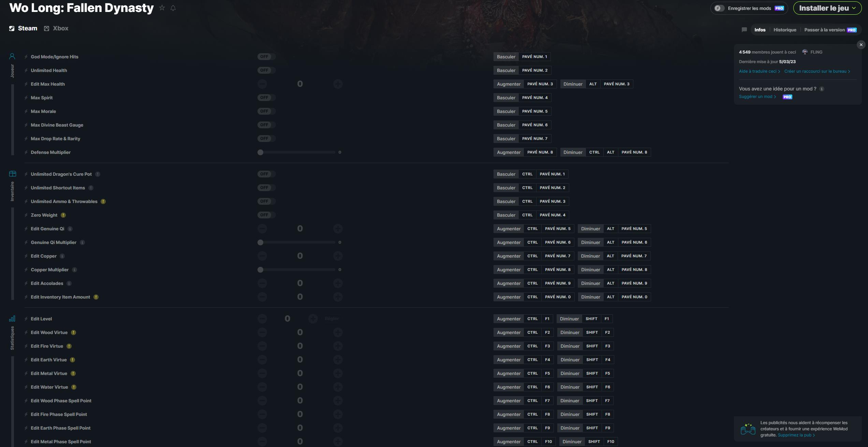This screenshot has width=868, height=447.
Task: Click the Statistiques bar chart icon
Action: [x=12, y=318]
